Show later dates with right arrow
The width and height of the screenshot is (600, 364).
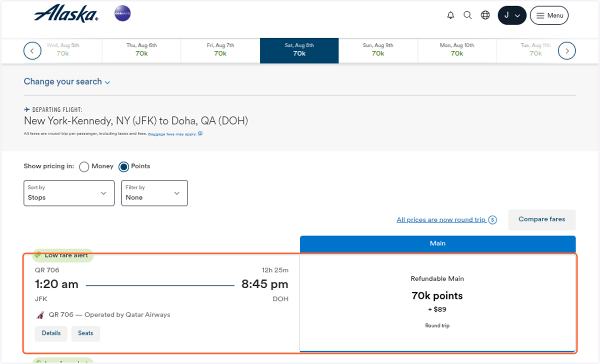tap(567, 50)
